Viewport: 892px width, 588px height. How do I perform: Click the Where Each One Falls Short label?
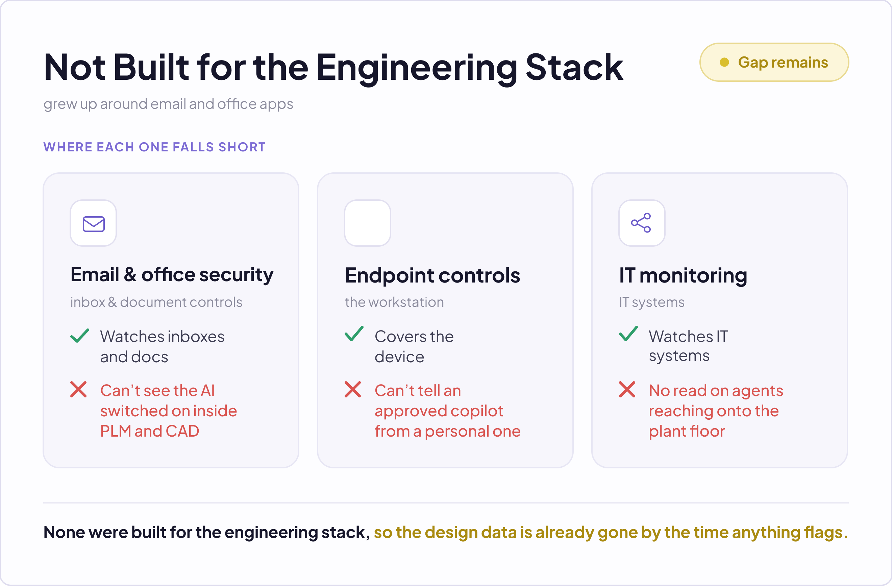[154, 147]
